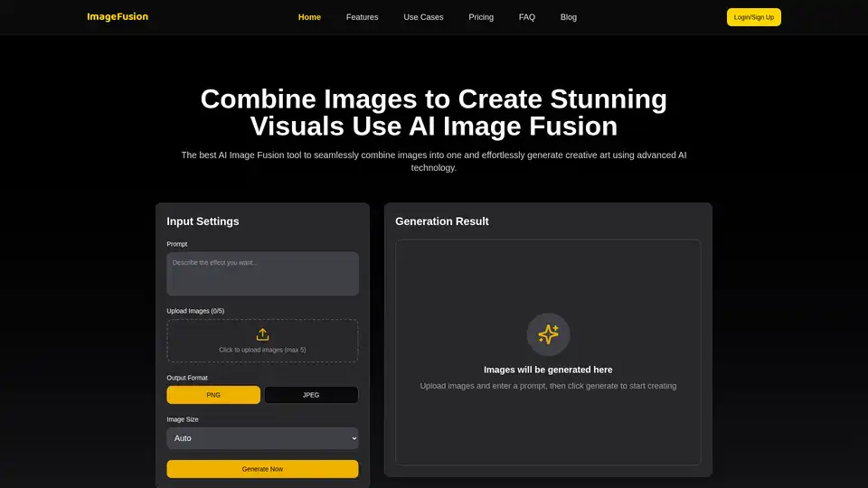This screenshot has width=868, height=488.
Task: Click the sparkle icon in the result panel
Action: [548, 334]
